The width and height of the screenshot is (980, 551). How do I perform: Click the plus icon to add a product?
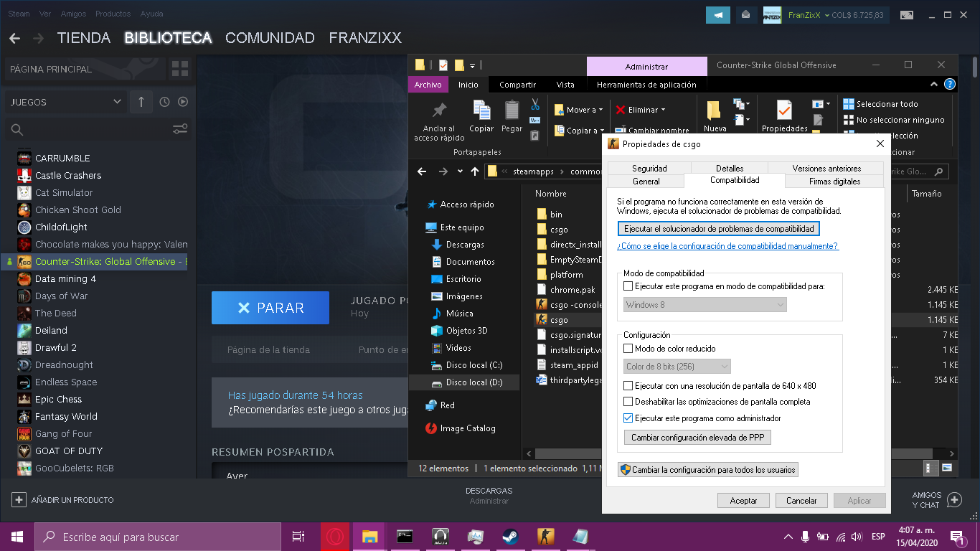(19, 499)
